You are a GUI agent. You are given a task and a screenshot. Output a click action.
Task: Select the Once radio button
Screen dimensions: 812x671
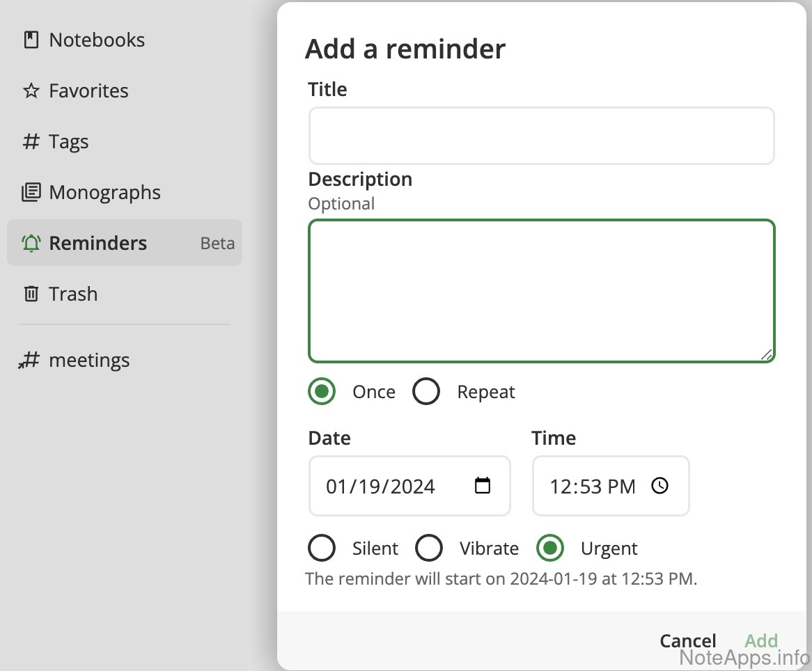pyautogui.click(x=322, y=392)
